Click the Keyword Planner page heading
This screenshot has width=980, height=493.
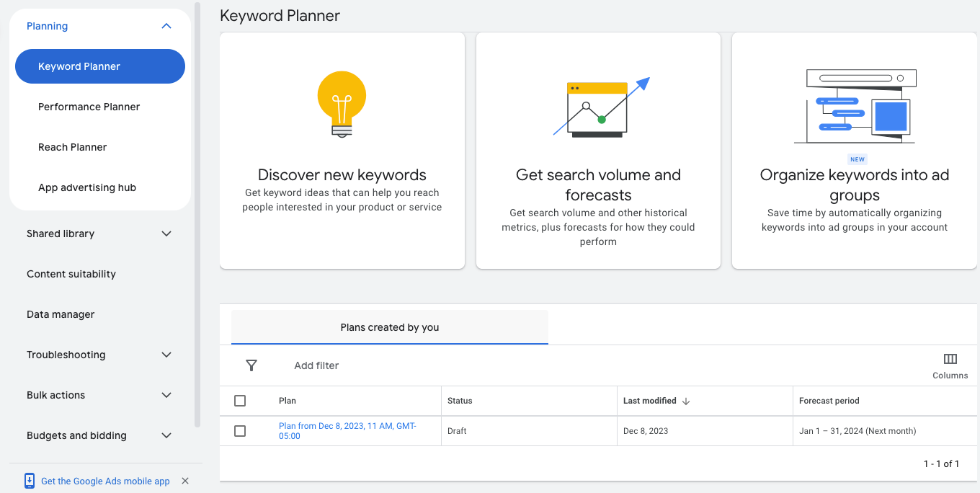pos(280,15)
